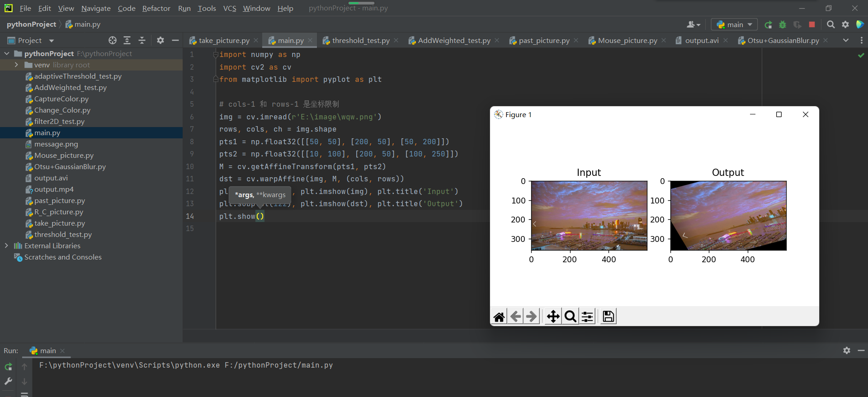Save the figure with the floppy disk icon
Image resolution: width=868 pixels, height=397 pixels.
[x=609, y=317]
